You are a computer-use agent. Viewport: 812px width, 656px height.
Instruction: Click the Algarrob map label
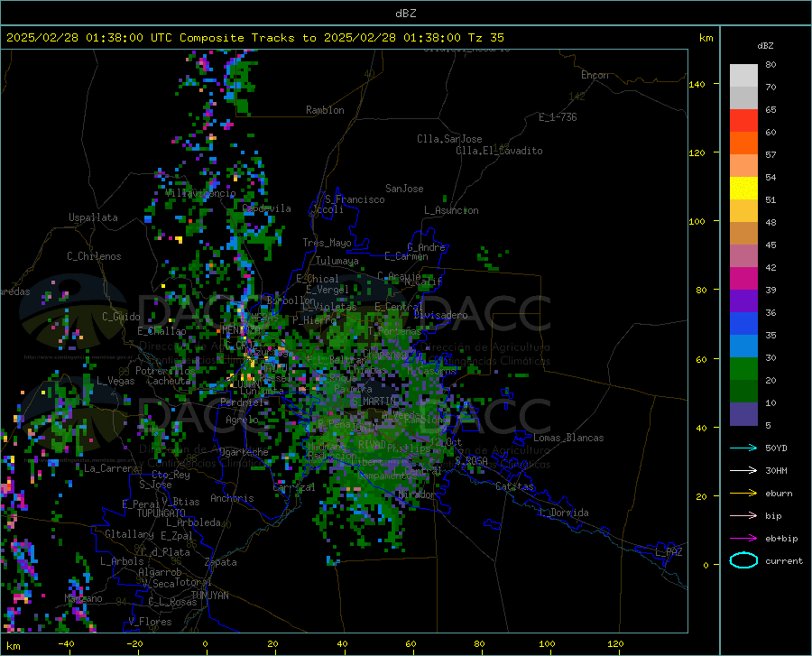point(160,572)
